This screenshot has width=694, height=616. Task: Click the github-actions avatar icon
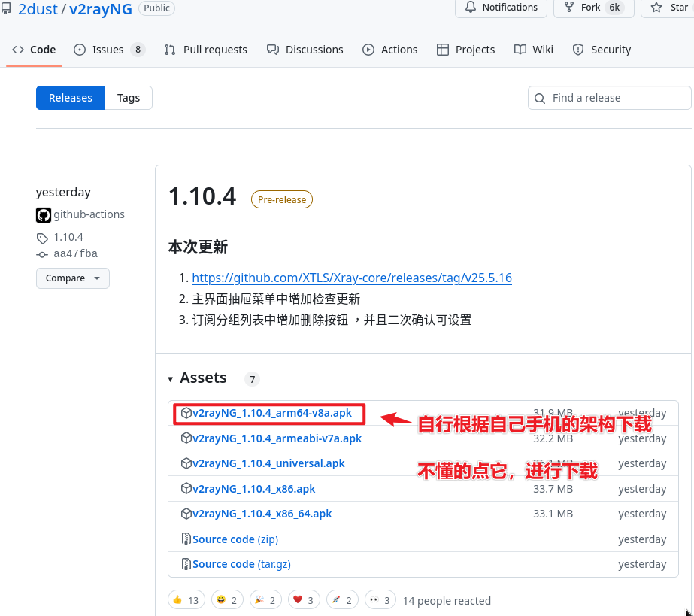(44, 214)
